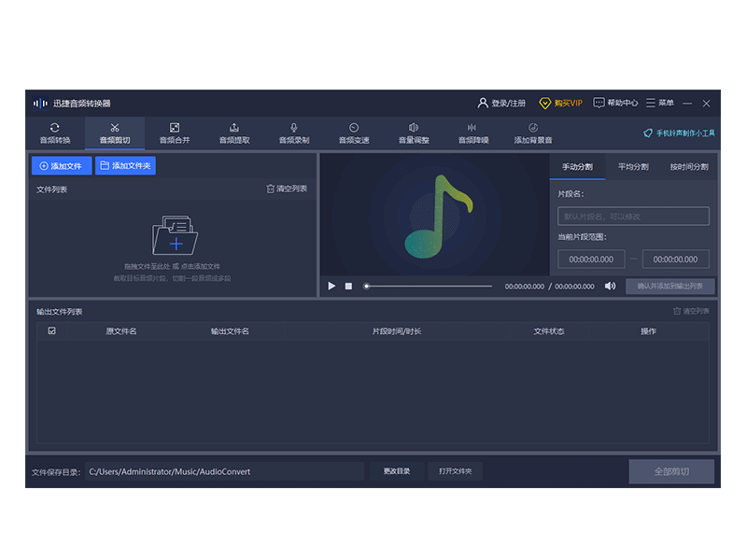Open the 帮助中心 help center
The image size is (747, 560).
point(615,103)
